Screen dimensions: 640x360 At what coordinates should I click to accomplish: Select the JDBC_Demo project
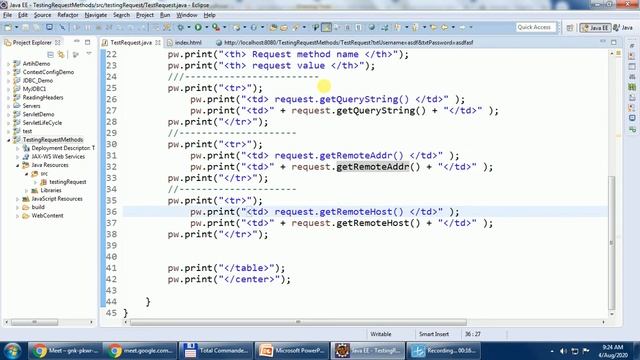coord(38,81)
